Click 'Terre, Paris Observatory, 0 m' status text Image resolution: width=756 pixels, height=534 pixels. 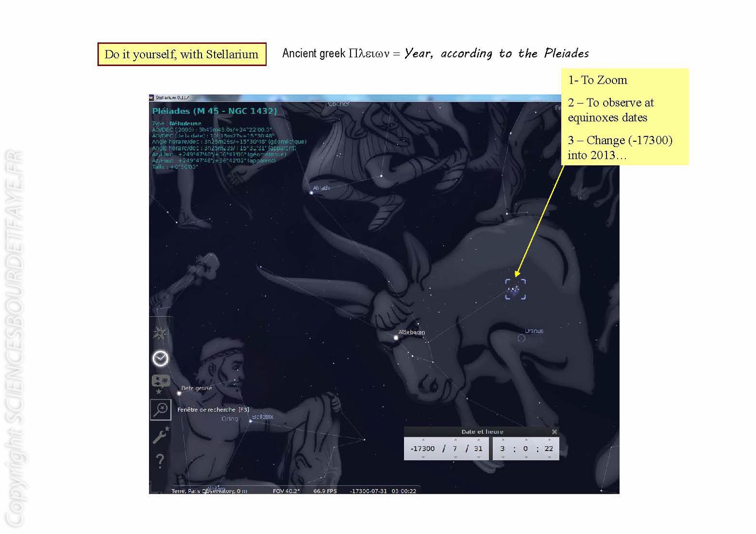pos(209,491)
